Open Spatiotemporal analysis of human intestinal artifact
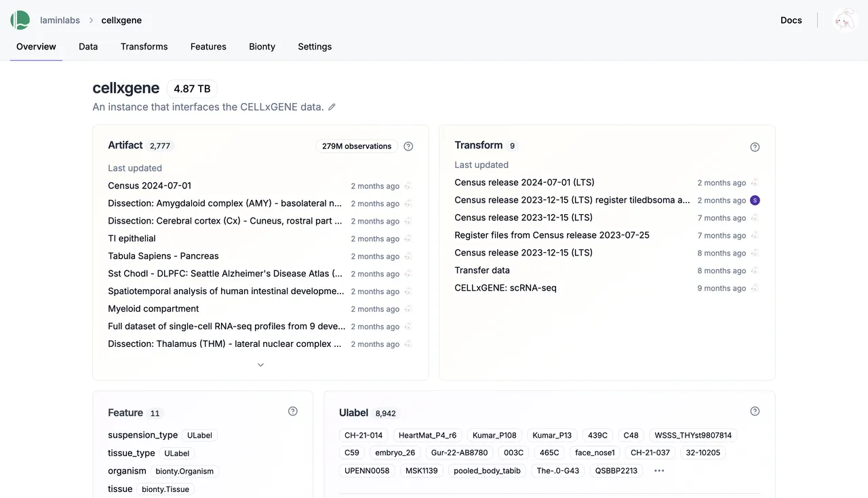This screenshot has width=868, height=498. [x=226, y=291]
